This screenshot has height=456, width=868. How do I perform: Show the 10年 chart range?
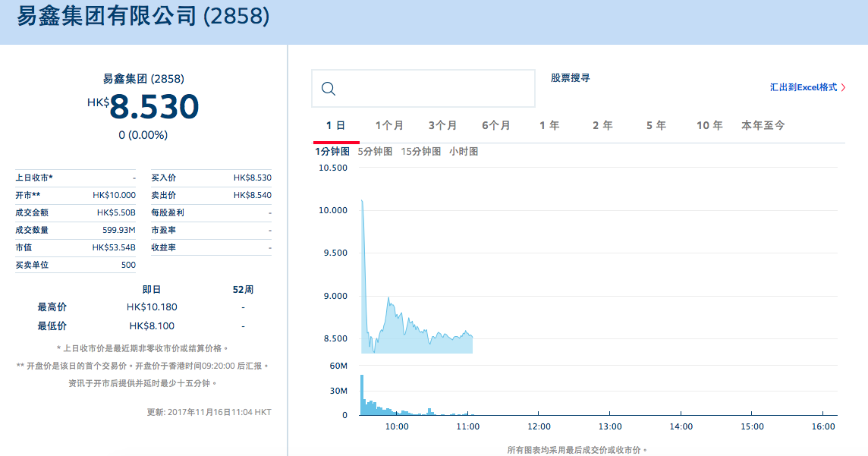[x=709, y=126]
